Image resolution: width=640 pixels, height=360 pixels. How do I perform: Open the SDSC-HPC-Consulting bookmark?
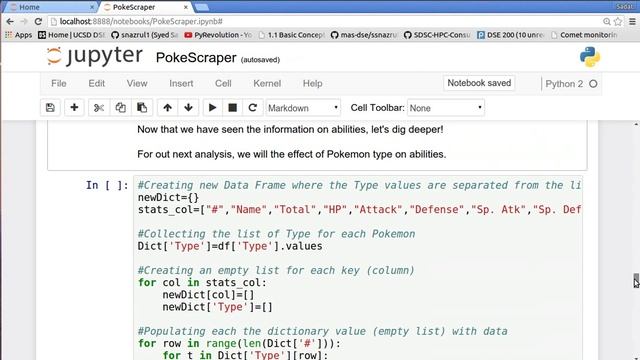pos(437,35)
